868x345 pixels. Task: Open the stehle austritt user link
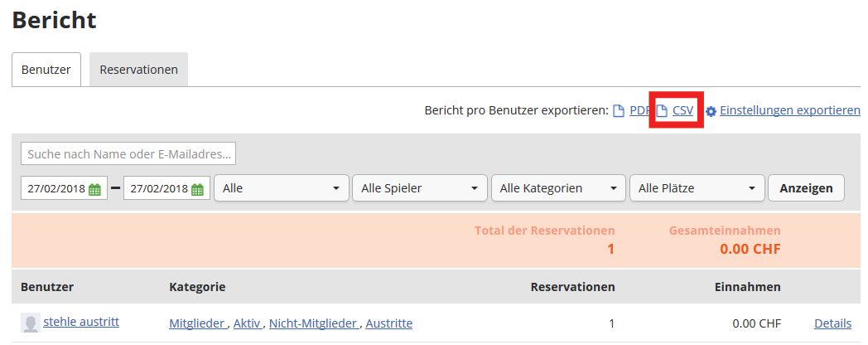(81, 322)
